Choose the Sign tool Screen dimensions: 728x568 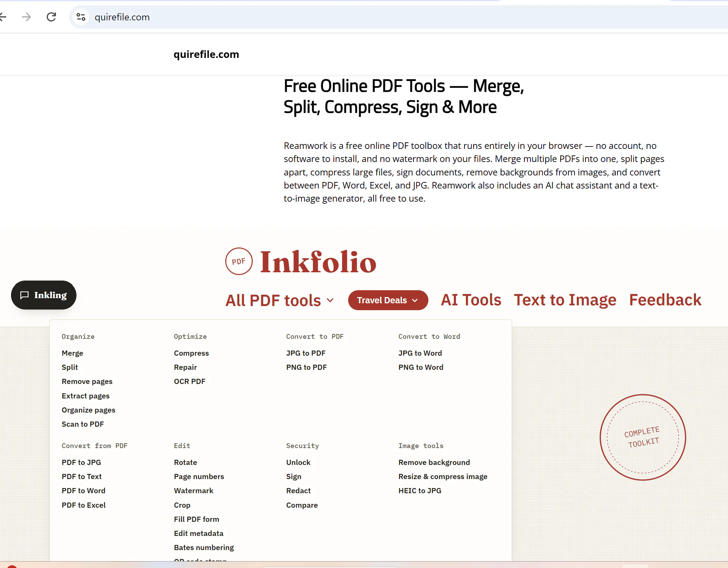coord(294,476)
